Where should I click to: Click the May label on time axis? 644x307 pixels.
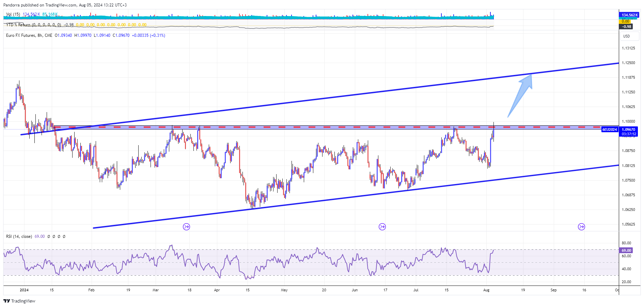point(284,290)
